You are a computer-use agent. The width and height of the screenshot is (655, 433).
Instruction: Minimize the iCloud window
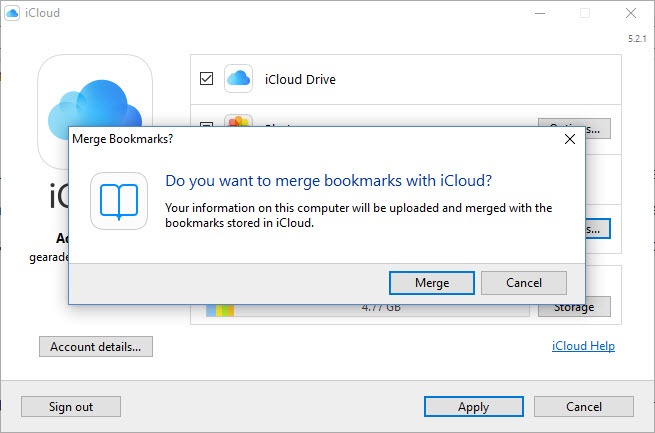click(540, 13)
